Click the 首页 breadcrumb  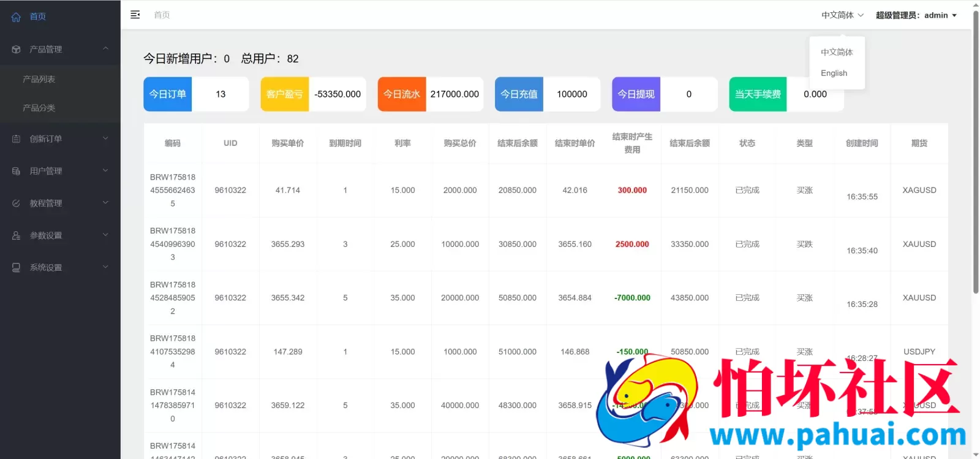(x=162, y=15)
